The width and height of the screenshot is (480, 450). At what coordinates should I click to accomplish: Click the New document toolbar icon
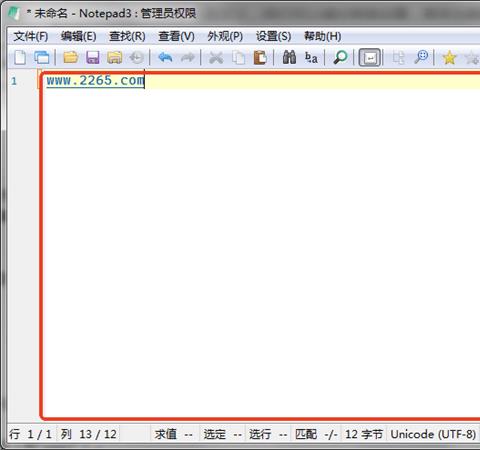[20, 58]
